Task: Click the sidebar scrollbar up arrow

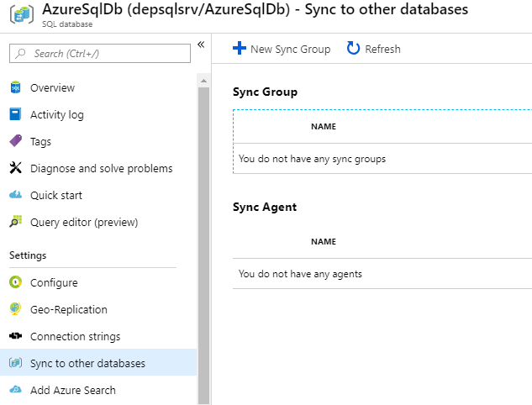Action: (x=203, y=81)
